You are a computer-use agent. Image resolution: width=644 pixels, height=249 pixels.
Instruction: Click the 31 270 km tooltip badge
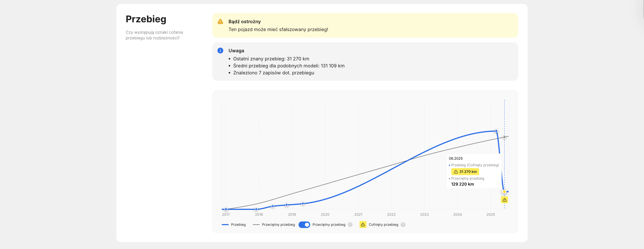(x=465, y=172)
